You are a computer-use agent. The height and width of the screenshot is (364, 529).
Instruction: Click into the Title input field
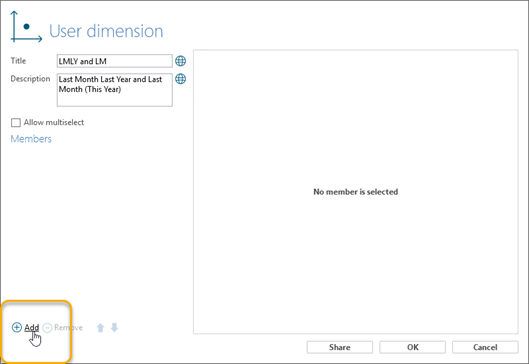[115, 61]
